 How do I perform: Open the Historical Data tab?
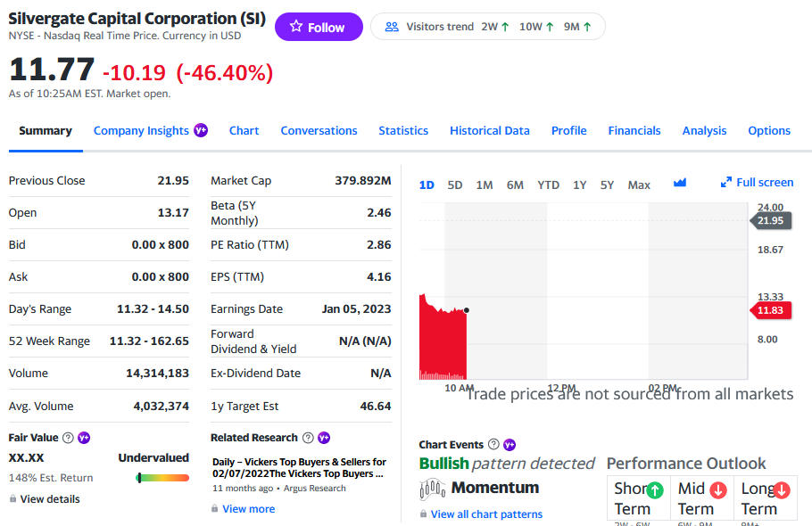pyautogui.click(x=490, y=131)
